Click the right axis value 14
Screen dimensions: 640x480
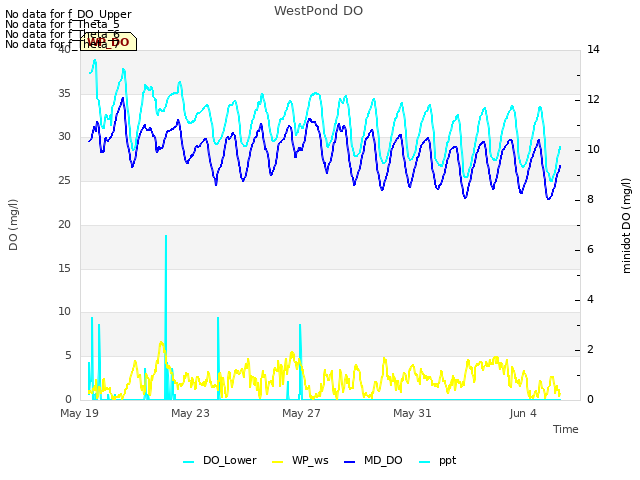coord(593,49)
